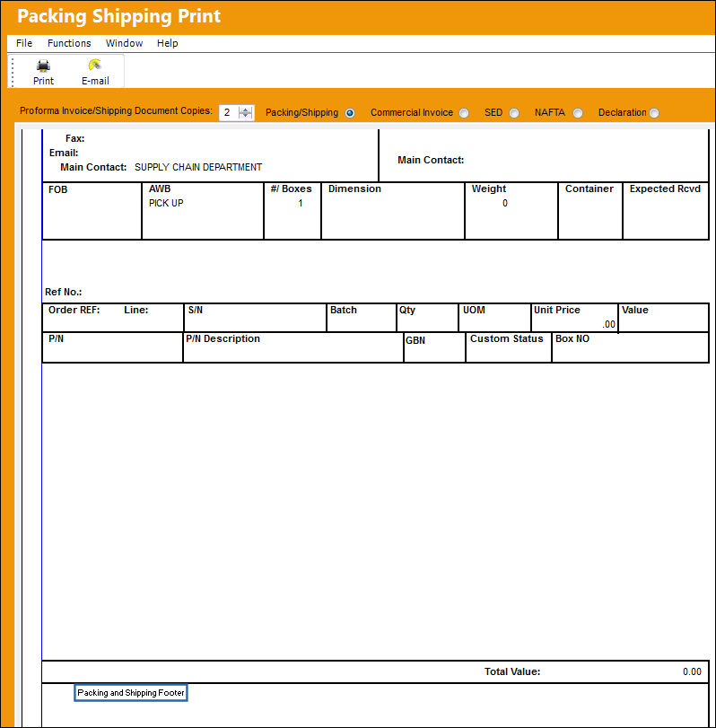This screenshot has width=716, height=728.
Task: Click the Dimension column header
Action: click(x=354, y=189)
